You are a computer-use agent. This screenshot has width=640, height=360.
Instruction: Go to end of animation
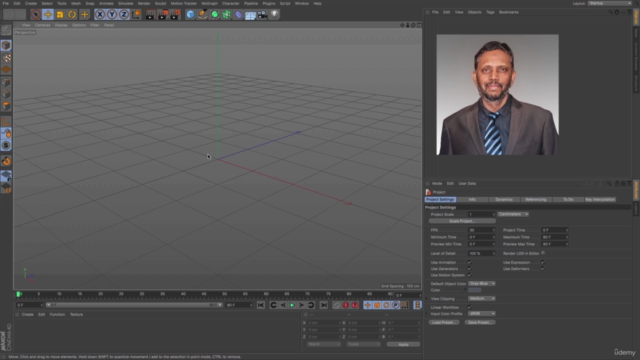324,305
